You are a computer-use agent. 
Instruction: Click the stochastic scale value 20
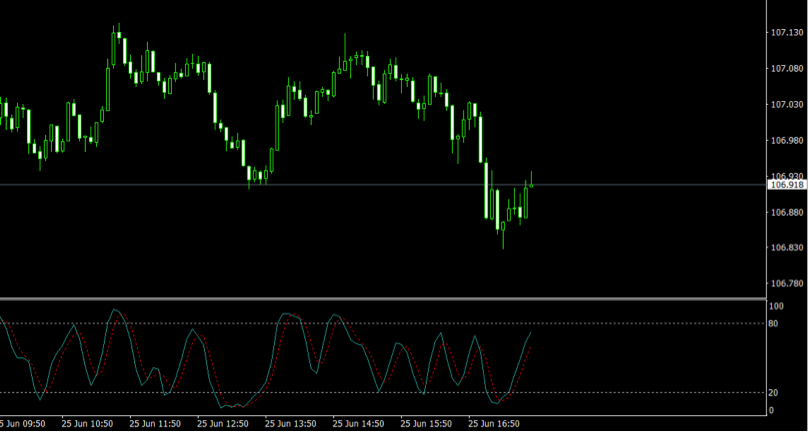pyautogui.click(x=775, y=393)
